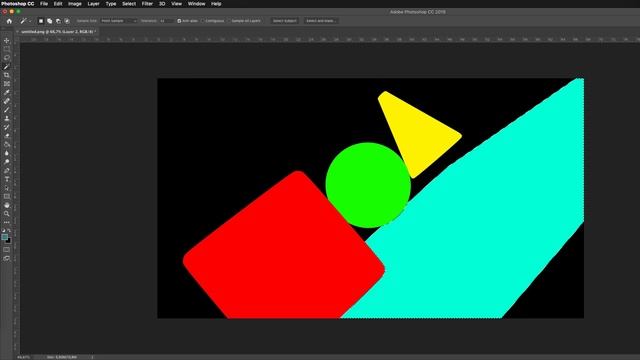
Task: Go to the Home screen icon
Action: tap(9, 21)
